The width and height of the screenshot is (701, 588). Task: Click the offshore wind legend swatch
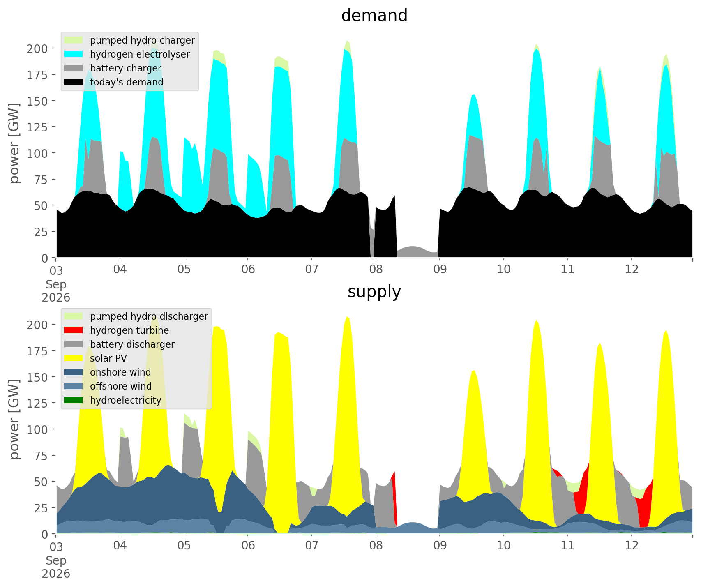coord(74,386)
